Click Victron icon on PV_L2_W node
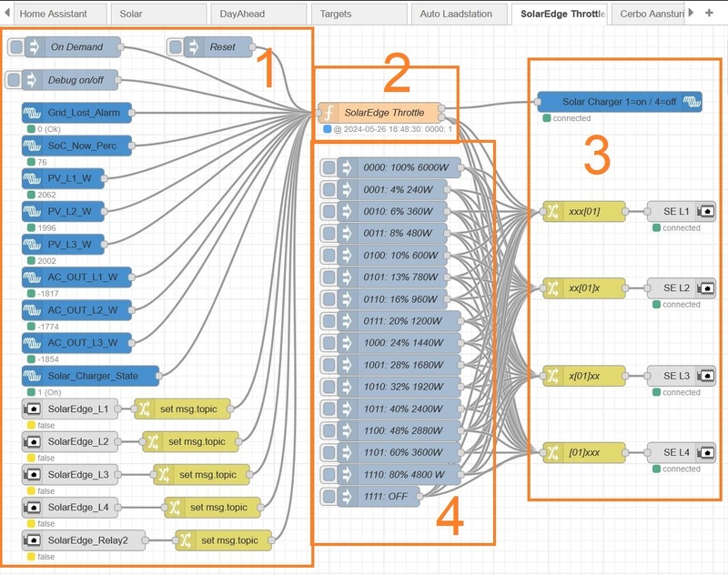 [x=32, y=211]
